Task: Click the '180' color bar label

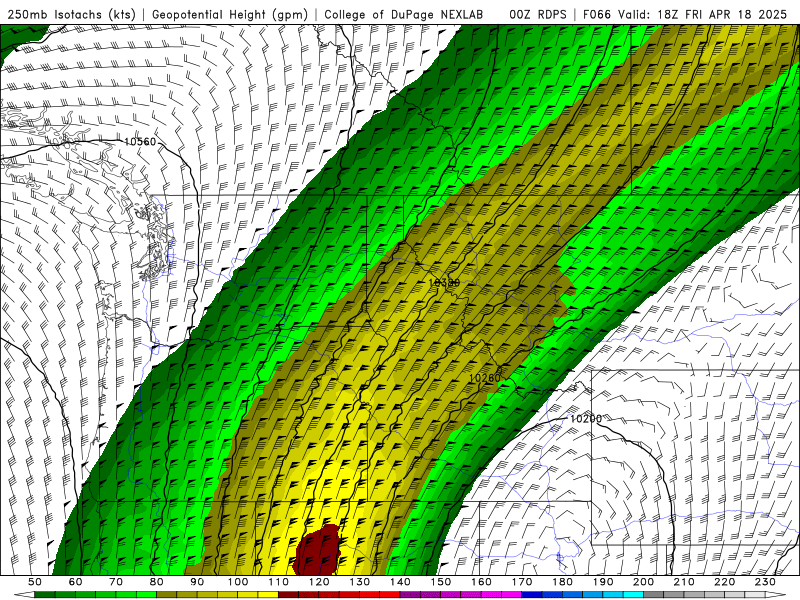Action: point(562,582)
